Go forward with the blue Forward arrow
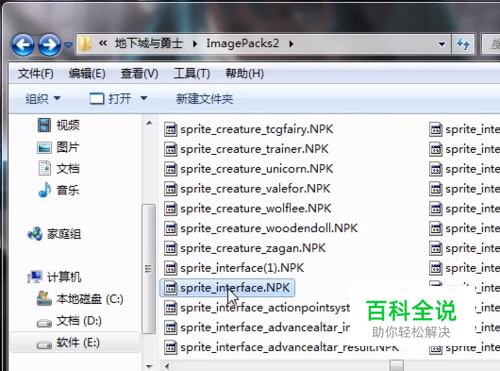Image resolution: width=500 pixels, height=371 pixels. 50,44
